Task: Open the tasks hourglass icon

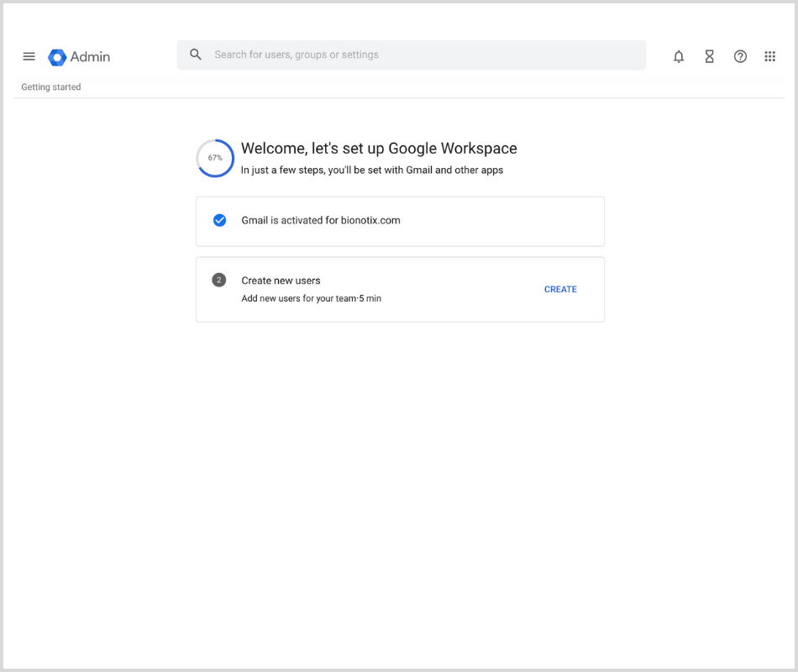Action: 710,56
